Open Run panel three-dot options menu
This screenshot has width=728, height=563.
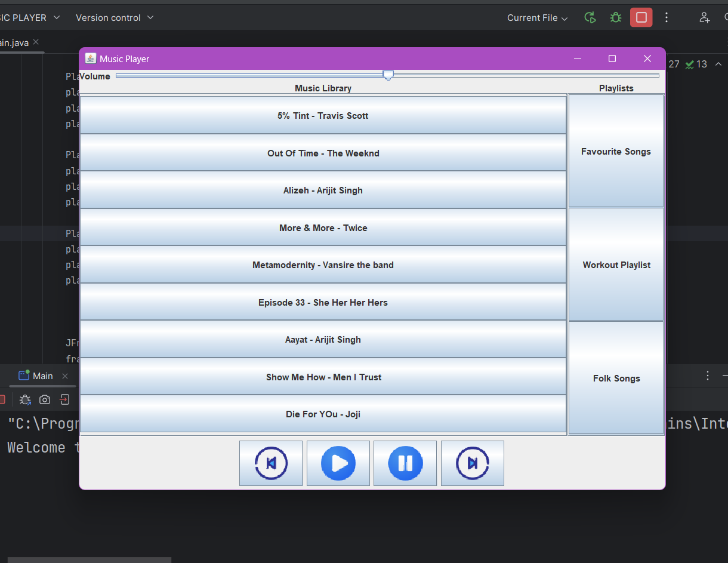(x=708, y=376)
